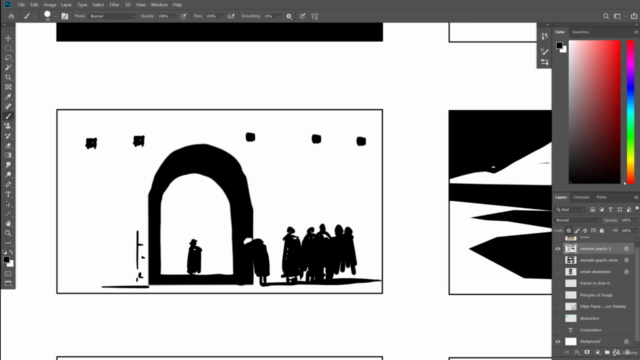Toggle pressure control for size
640x360 pixels.
pyautogui.click(x=302, y=16)
